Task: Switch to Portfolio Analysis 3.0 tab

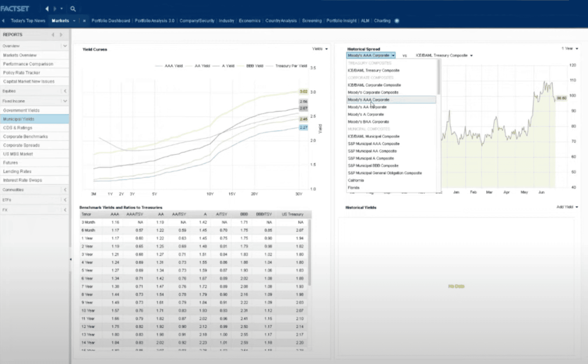Action: [154, 21]
